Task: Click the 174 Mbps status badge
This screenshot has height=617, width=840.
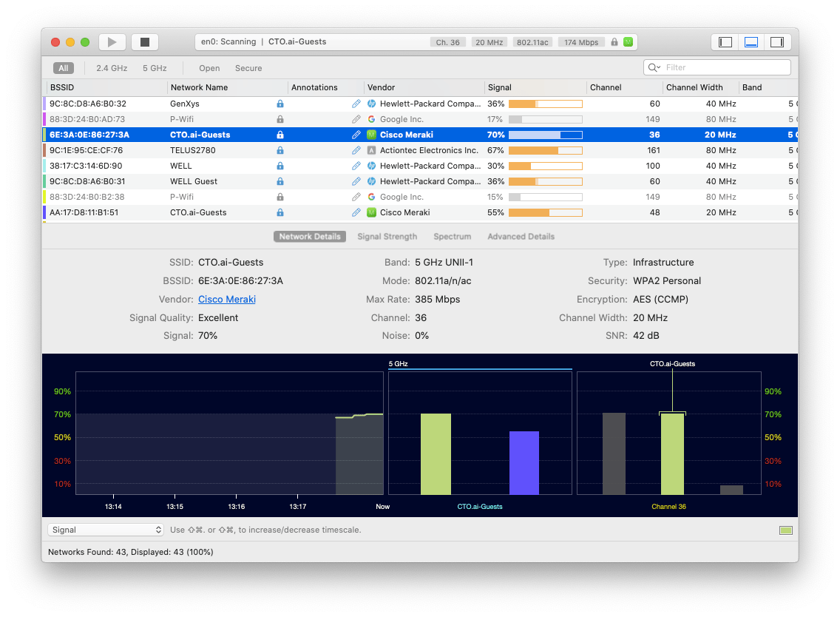Action: pyautogui.click(x=581, y=42)
